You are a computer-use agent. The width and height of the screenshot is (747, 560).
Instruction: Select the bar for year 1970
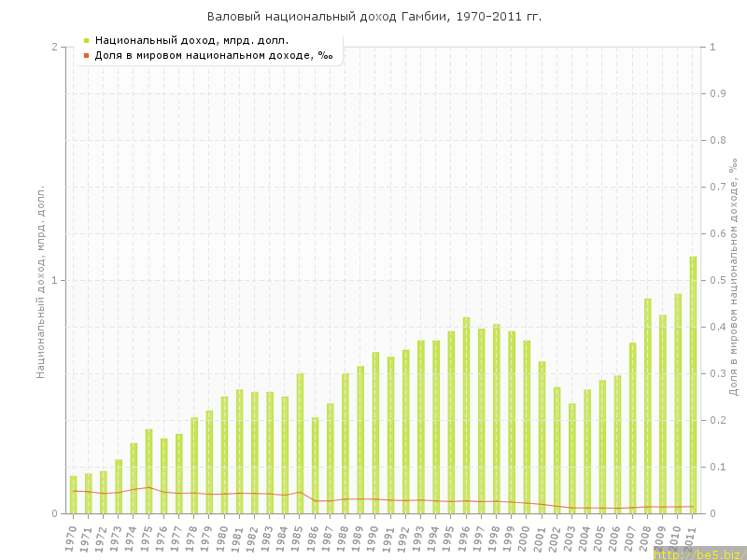click(73, 495)
